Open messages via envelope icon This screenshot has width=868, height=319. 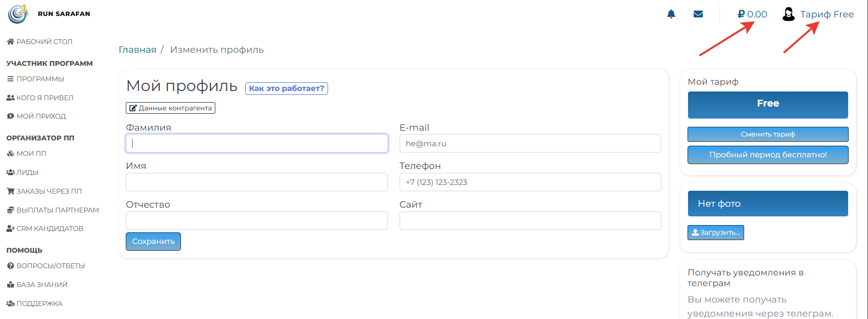pos(698,14)
